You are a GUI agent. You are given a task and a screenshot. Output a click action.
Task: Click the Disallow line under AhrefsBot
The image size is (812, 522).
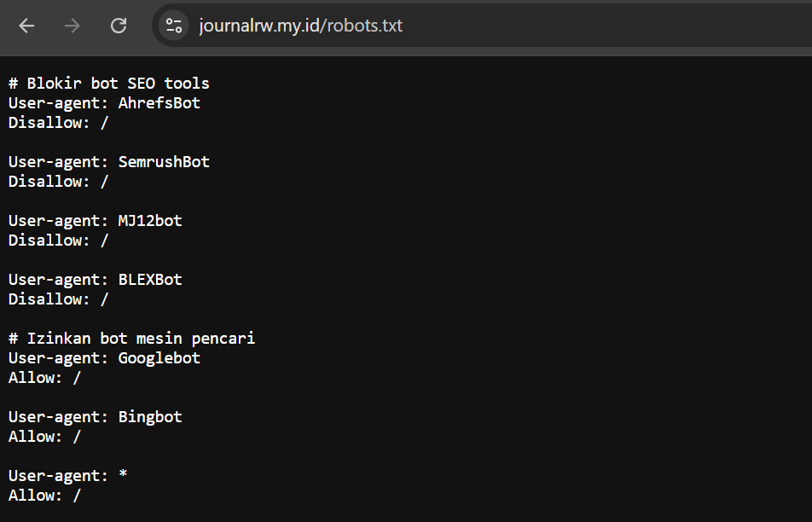point(58,123)
